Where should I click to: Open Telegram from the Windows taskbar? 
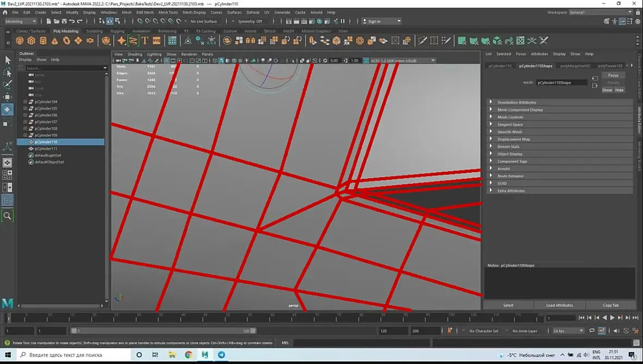(221, 355)
